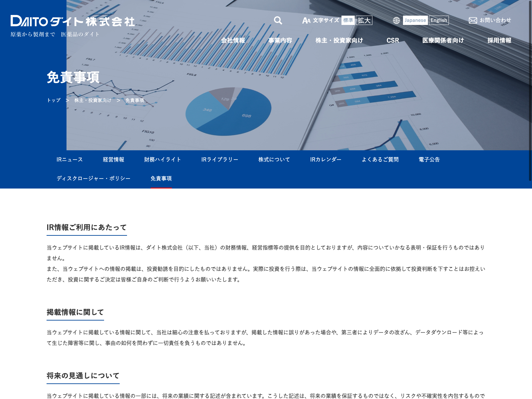Screen dimensions: 532x399
Task: Set font size to 拡大
Action: pos(364,20)
